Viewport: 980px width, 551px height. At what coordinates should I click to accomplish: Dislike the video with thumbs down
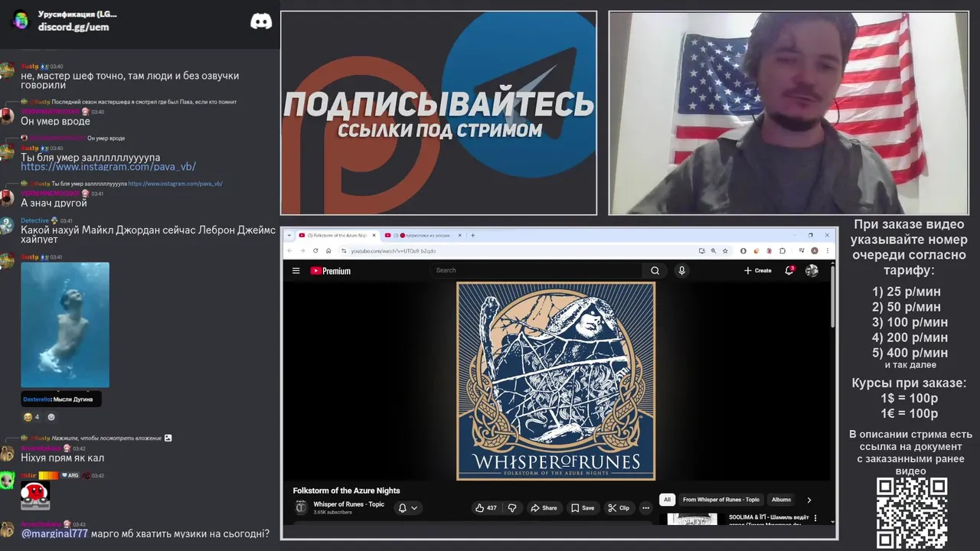coord(512,508)
